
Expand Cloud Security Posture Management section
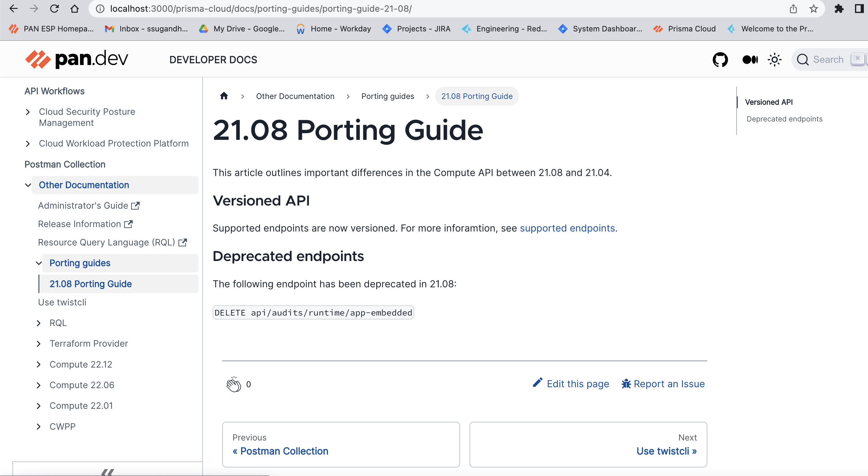pos(28,112)
